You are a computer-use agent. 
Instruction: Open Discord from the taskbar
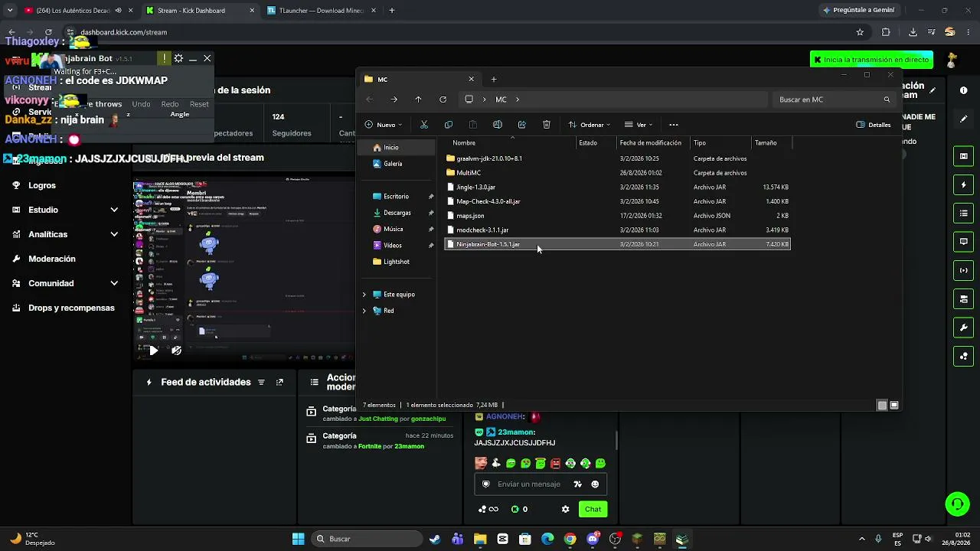[592, 539]
